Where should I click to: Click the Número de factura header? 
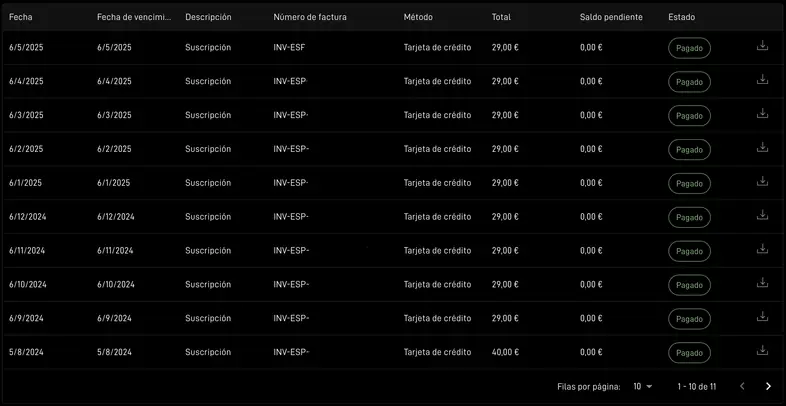[x=310, y=17]
